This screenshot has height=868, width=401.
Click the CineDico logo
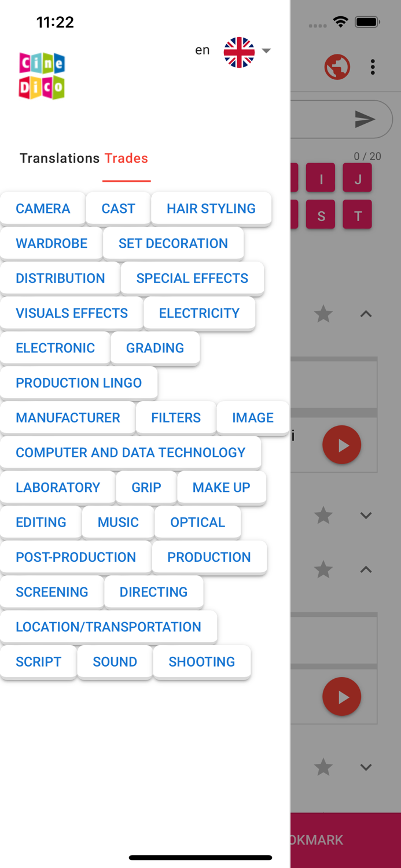[x=42, y=76]
